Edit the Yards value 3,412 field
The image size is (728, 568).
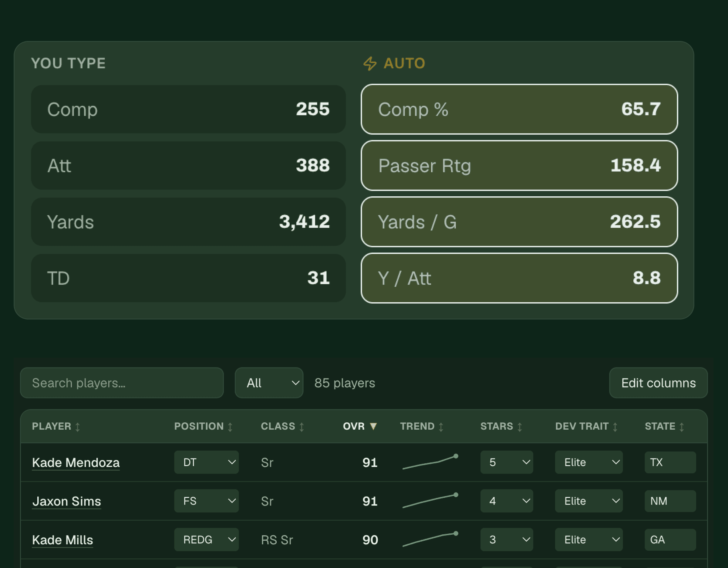[188, 222]
